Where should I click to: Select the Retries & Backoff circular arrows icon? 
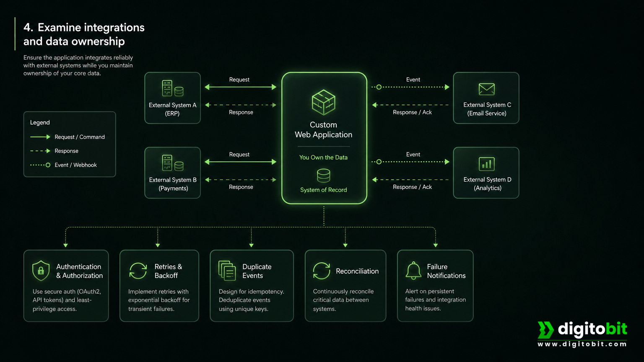(138, 271)
